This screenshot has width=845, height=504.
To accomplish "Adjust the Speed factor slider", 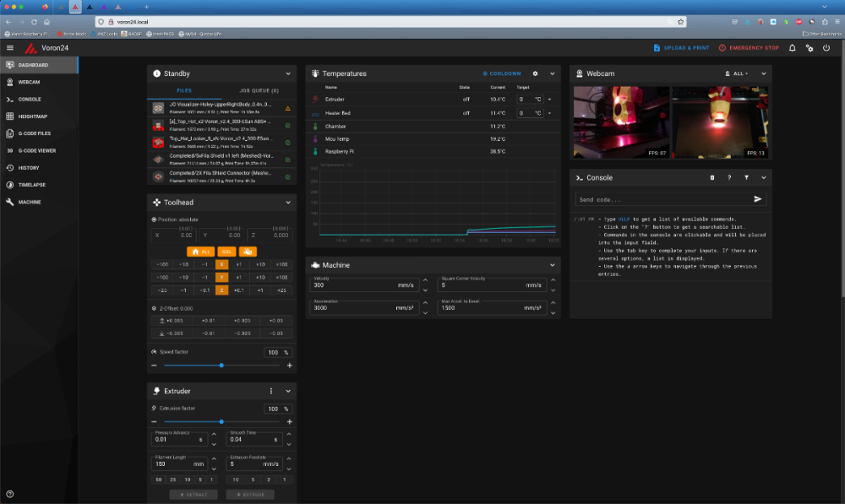I will click(x=221, y=366).
